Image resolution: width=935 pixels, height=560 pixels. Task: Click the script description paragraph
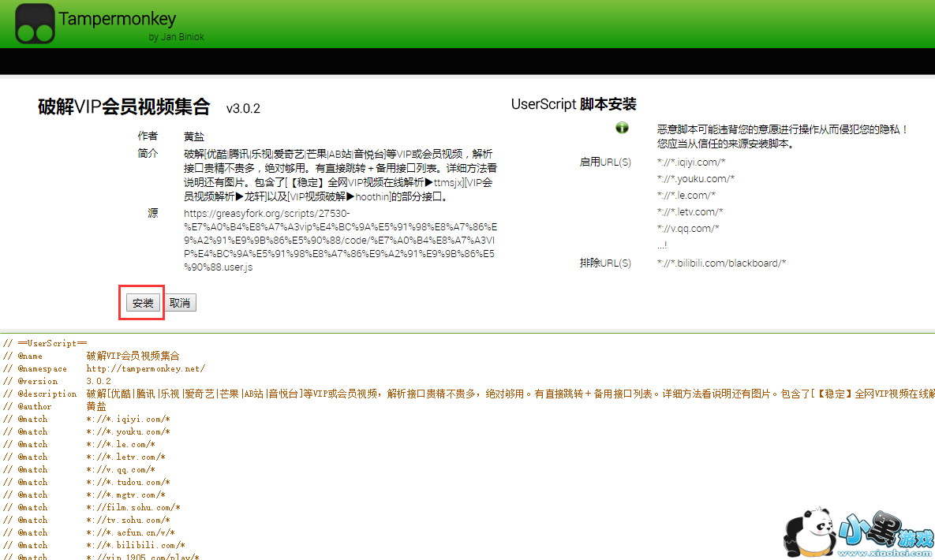click(x=340, y=175)
